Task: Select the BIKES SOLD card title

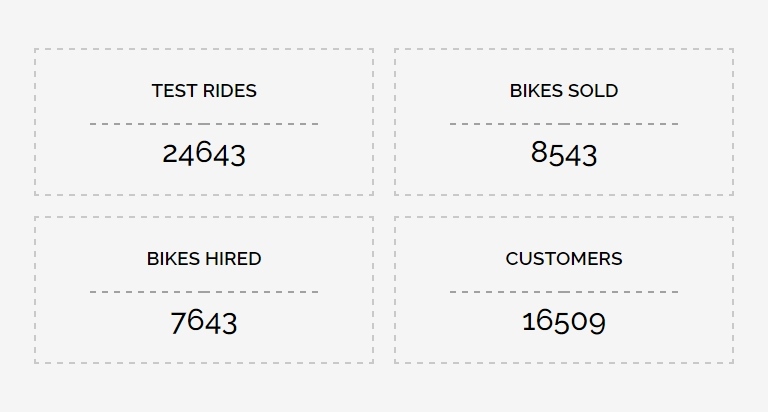Action: (564, 91)
